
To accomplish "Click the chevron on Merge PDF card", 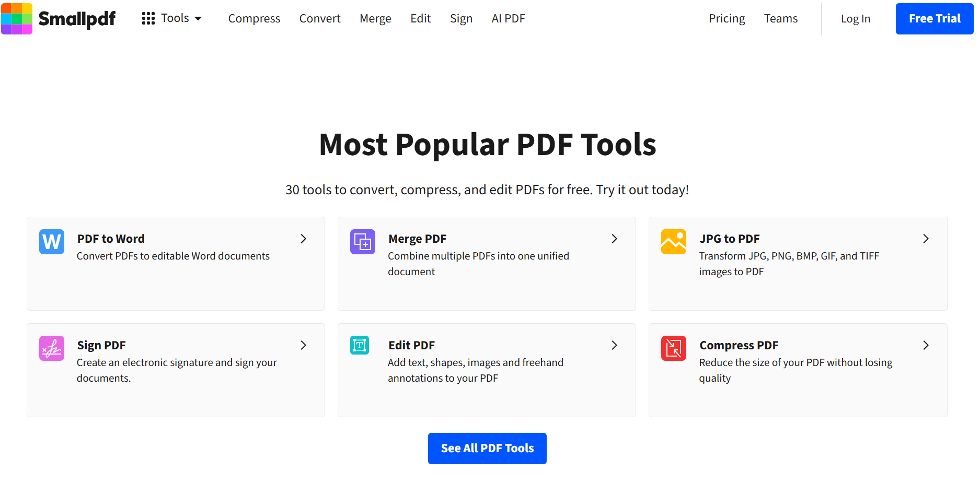I will point(615,239).
